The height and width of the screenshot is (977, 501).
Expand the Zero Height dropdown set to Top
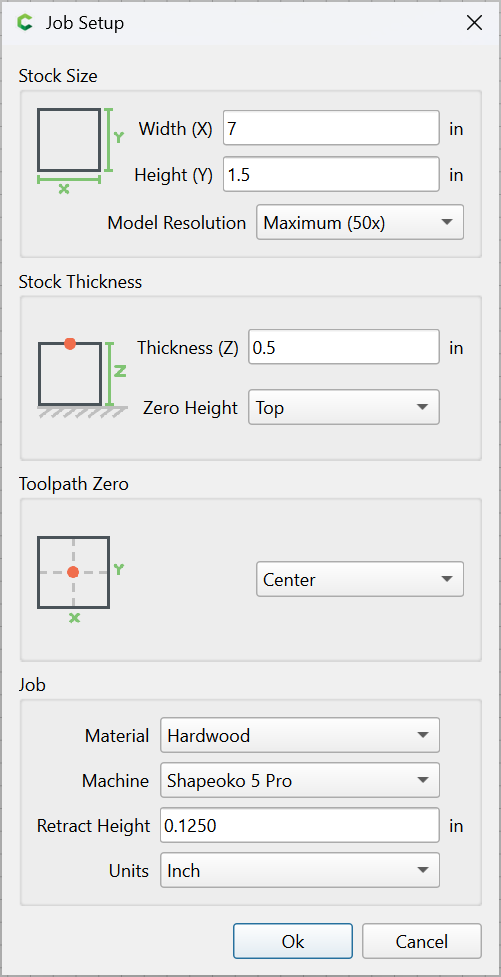[344, 407]
